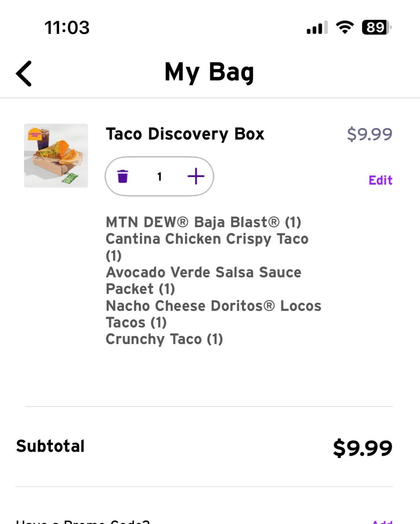The image size is (420, 524).
Task: Open the Taco Discovery Box product image
Action: tap(56, 155)
